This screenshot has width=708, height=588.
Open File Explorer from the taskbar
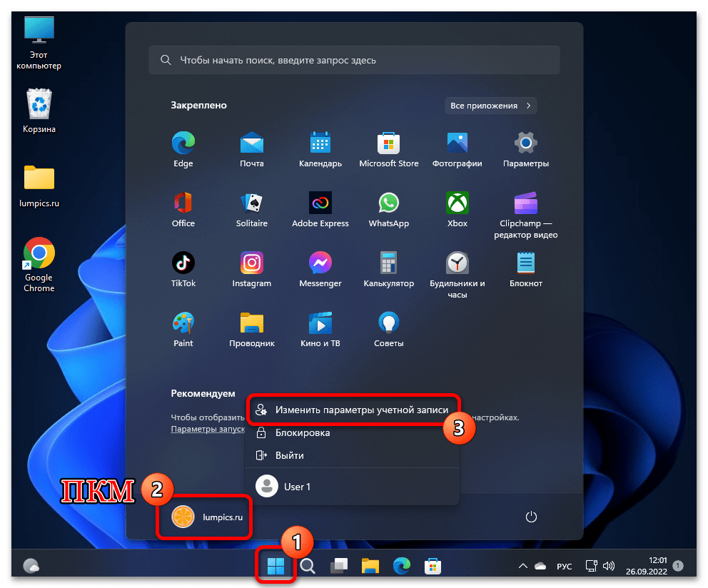[370, 565]
